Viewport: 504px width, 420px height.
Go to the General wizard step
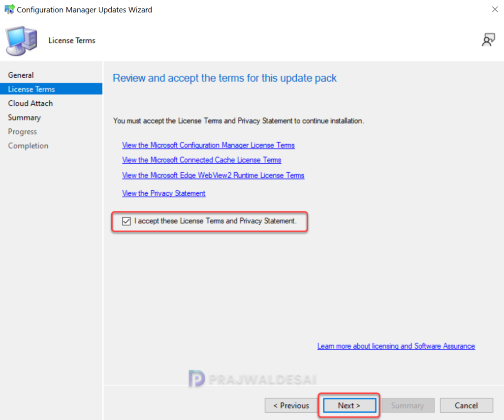[x=21, y=75]
